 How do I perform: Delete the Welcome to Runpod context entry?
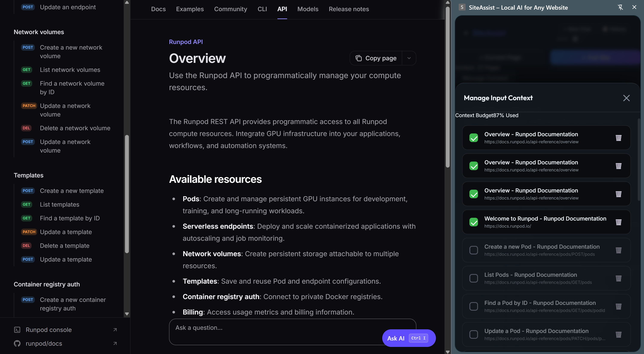click(x=618, y=222)
